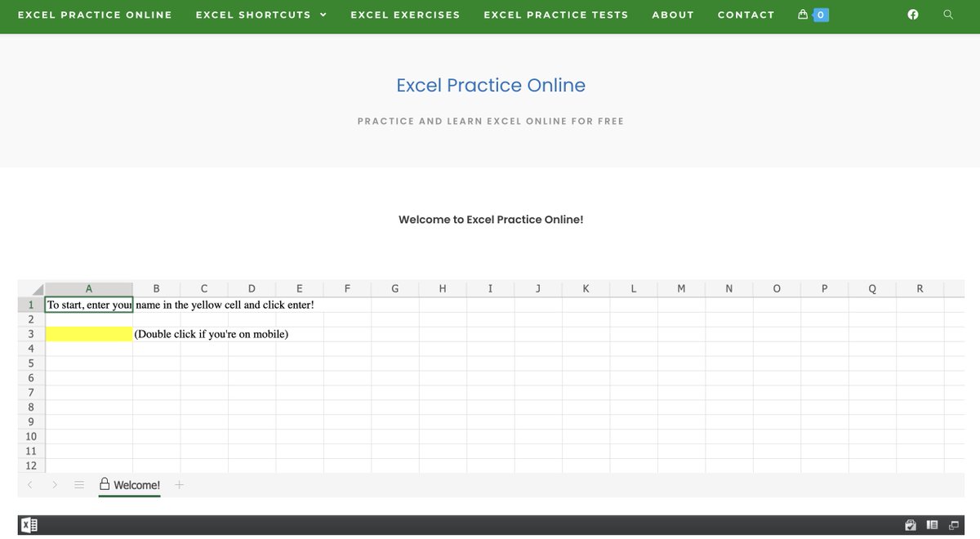Click the download/save icon in embed bar
Screen dimensions: 980x539
pyautogui.click(x=911, y=525)
